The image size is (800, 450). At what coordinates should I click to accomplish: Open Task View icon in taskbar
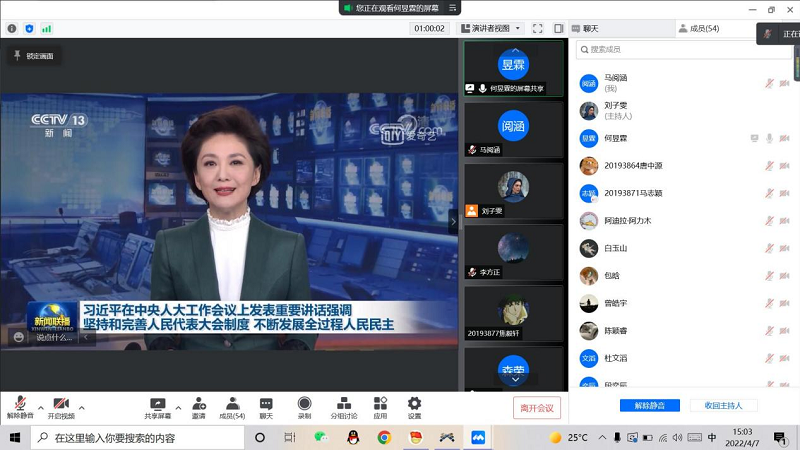290,437
